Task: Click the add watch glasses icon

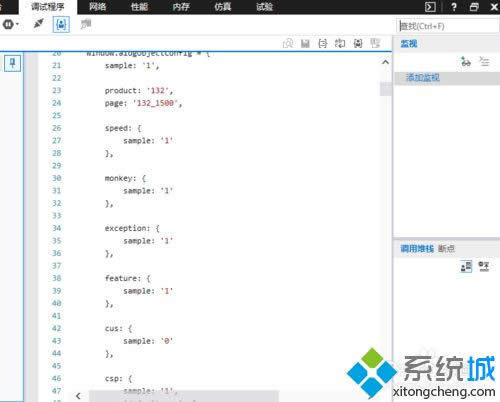Action: pos(465,62)
